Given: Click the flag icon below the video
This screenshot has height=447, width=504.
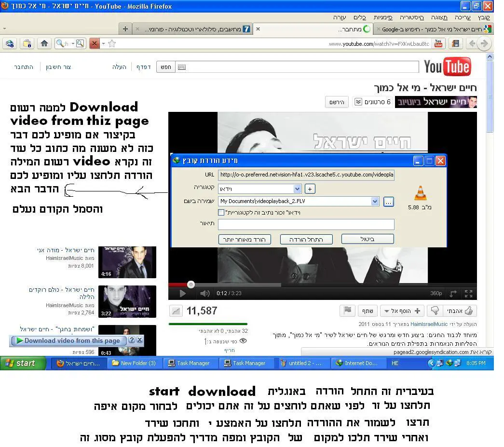Looking at the screenshot, I should pos(347,311).
